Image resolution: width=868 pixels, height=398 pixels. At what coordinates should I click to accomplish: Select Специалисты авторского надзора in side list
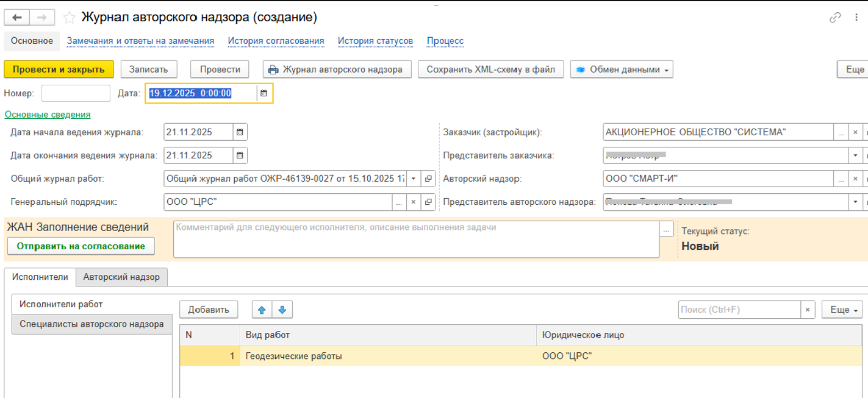click(91, 324)
